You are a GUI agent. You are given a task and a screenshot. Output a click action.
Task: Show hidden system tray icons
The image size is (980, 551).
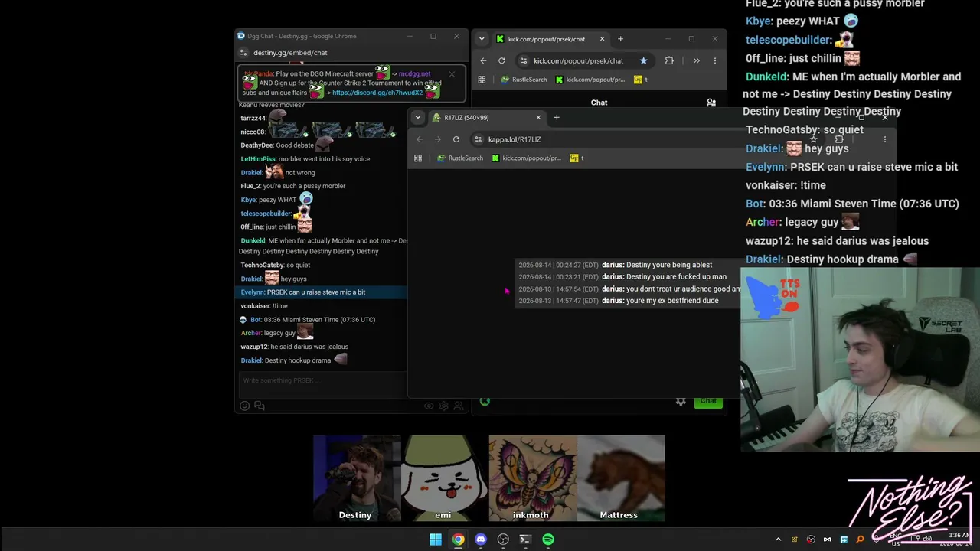point(778,540)
